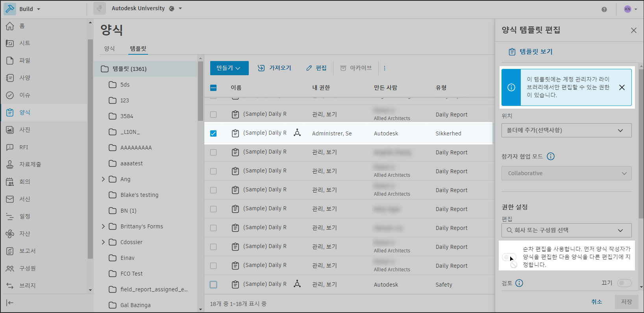Click the 참가자 협업 모드 info icon
Screen dimensions: 644x313
click(551, 156)
